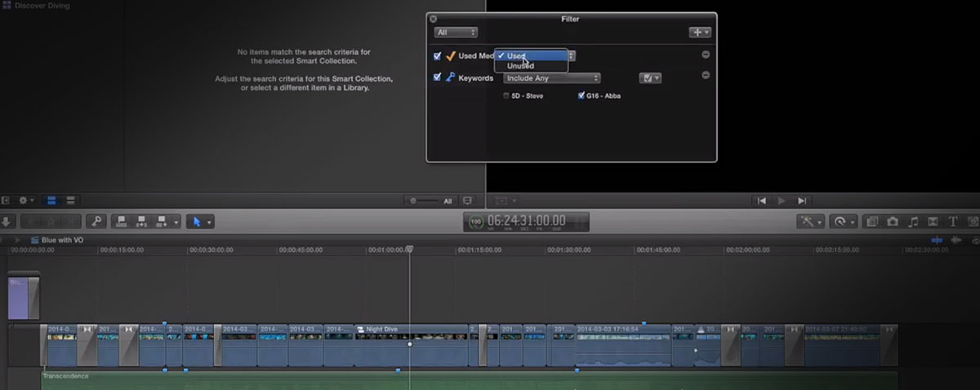Choose Used from the popup menu
Image resolution: width=980 pixels, height=390 pixels.
tap(531, 55)
